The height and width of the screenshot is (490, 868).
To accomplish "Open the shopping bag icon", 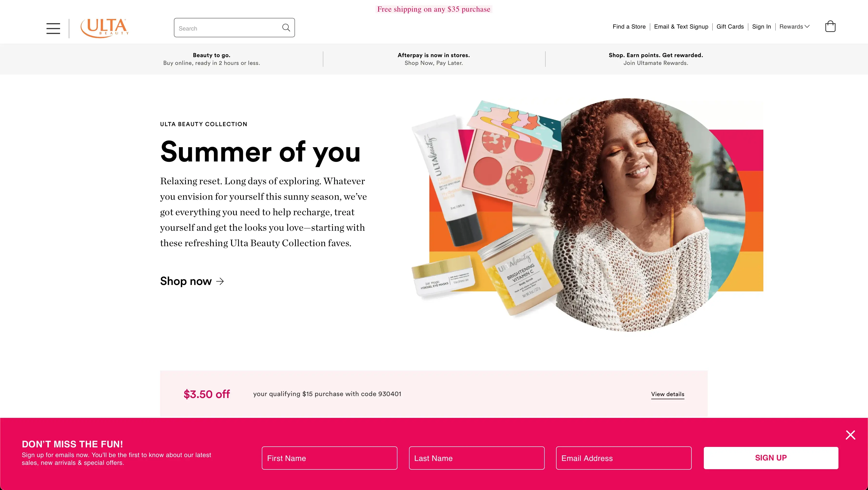I will tap(830, 26).
